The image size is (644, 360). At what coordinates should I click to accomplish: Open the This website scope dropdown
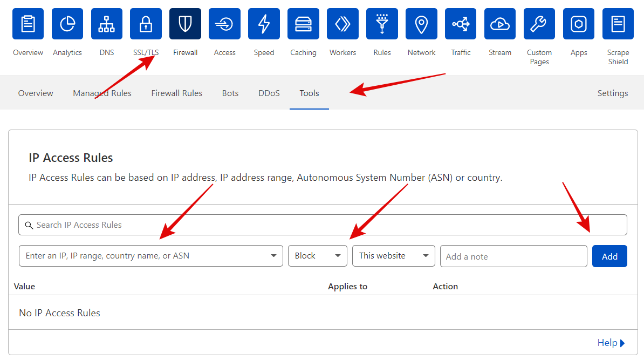point(393,256)
